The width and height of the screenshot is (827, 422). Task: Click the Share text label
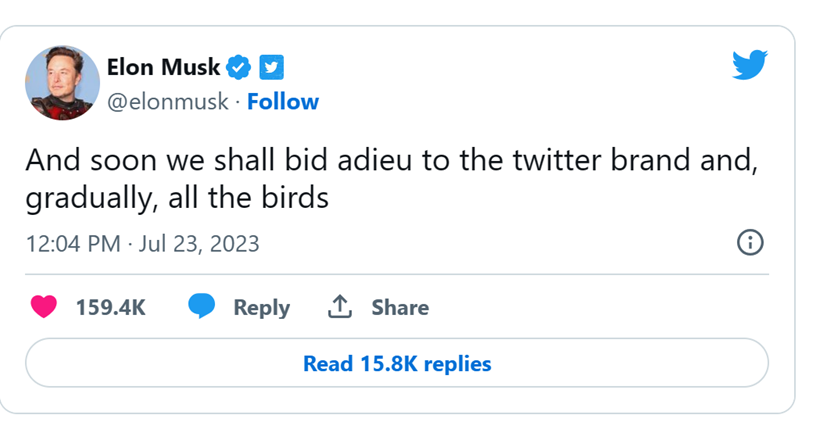click(400, 308)
